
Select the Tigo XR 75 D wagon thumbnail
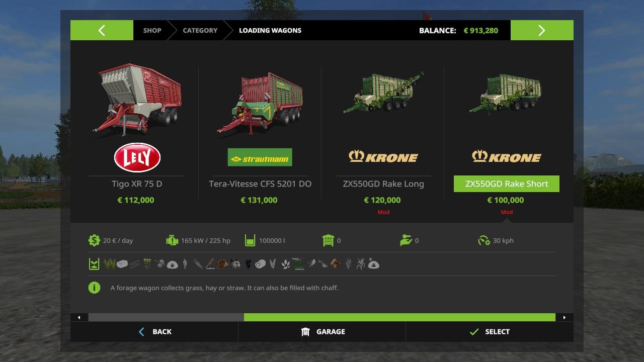137,99
